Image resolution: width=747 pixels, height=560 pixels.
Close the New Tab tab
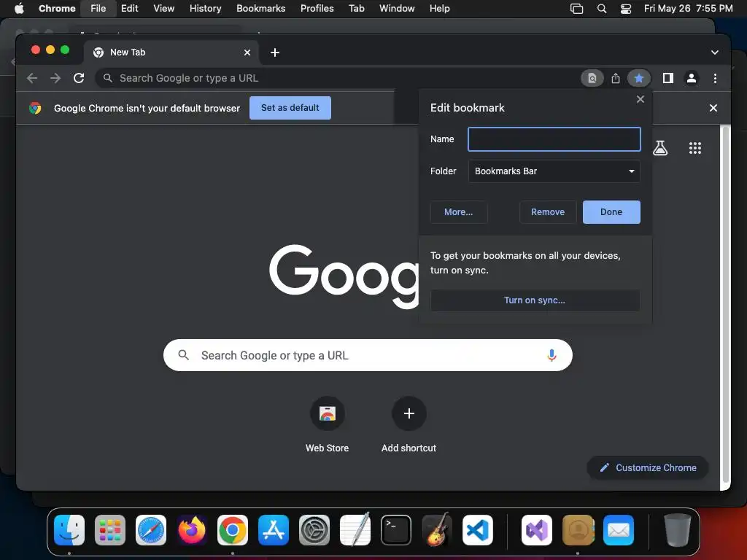pos(247,52)
